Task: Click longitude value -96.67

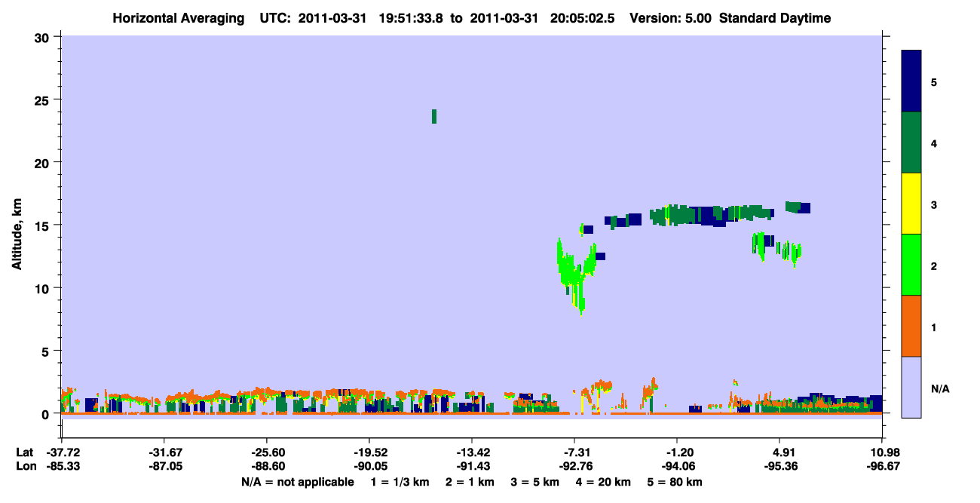Action: [882, 467]
